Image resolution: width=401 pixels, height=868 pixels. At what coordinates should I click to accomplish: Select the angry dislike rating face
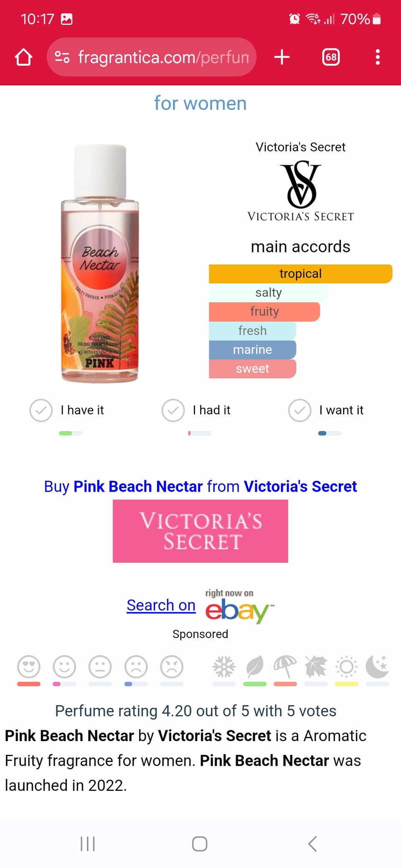[172, 666]
